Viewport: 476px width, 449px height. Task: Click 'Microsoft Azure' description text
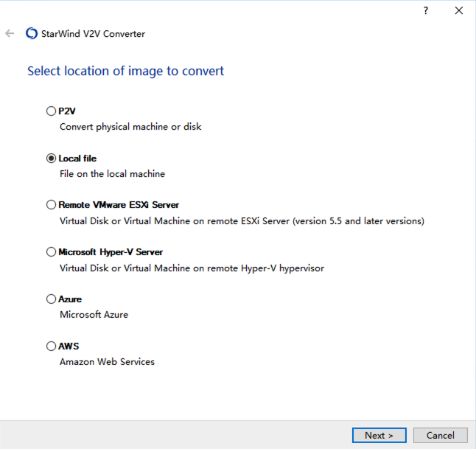[94, 314]
